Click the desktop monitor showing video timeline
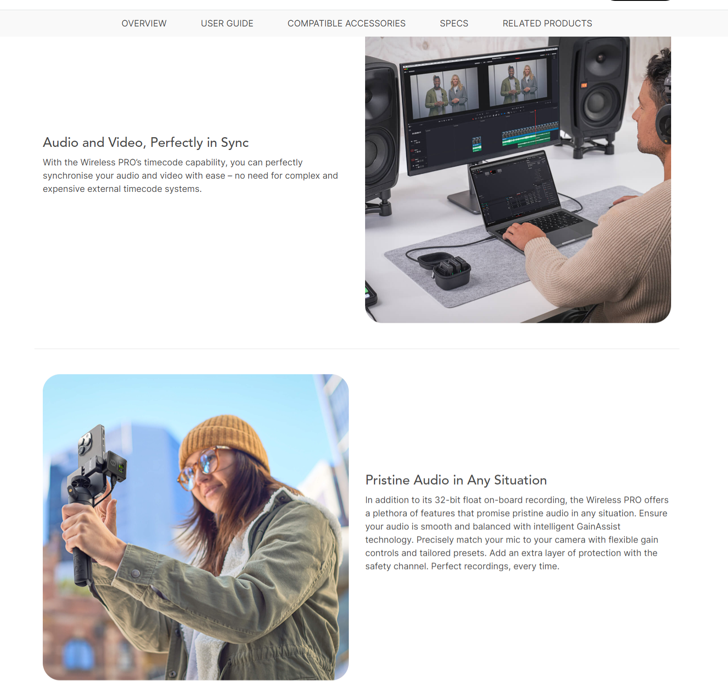Screen dimensions: 728x700 tap(480, 110)
